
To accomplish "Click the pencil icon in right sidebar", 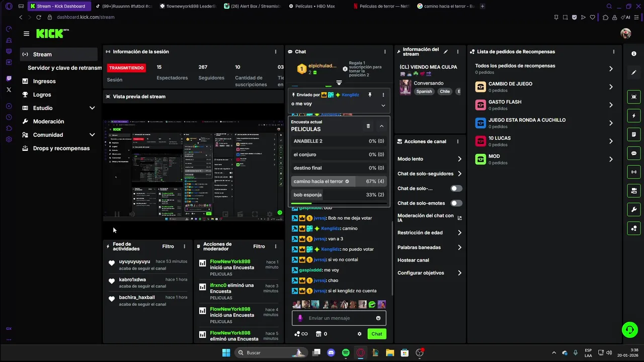I will 633,72.
